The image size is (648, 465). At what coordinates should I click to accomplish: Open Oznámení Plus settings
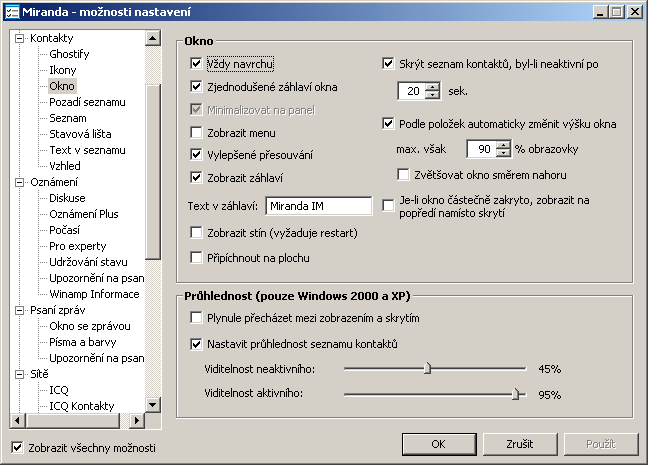pos(83,214)
